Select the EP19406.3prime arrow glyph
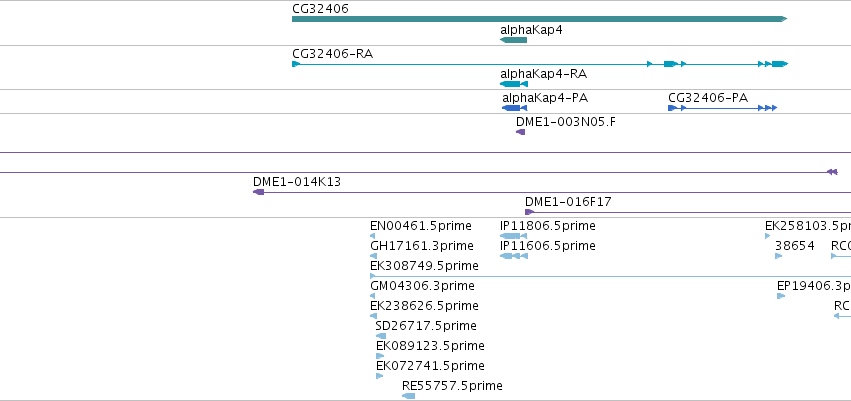Screen dimensions: 851x401 click(x=781, y=296)
